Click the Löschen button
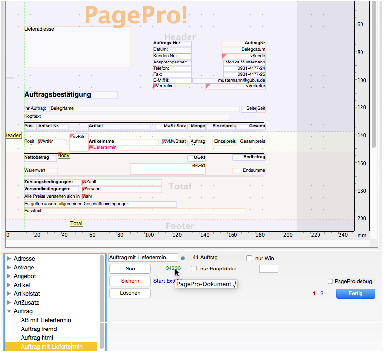 coord(130,293)
